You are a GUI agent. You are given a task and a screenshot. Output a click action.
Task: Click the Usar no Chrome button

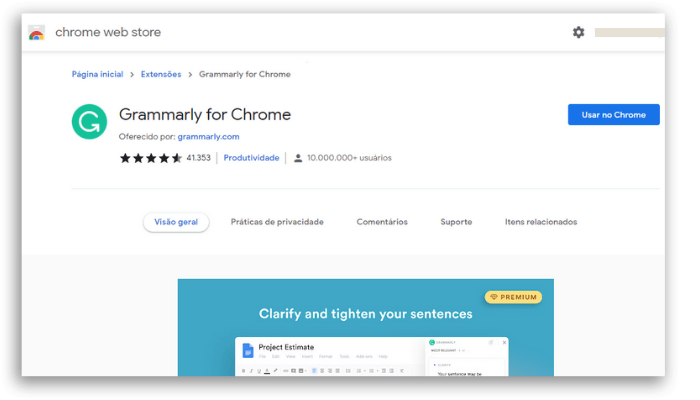point(613,115)
